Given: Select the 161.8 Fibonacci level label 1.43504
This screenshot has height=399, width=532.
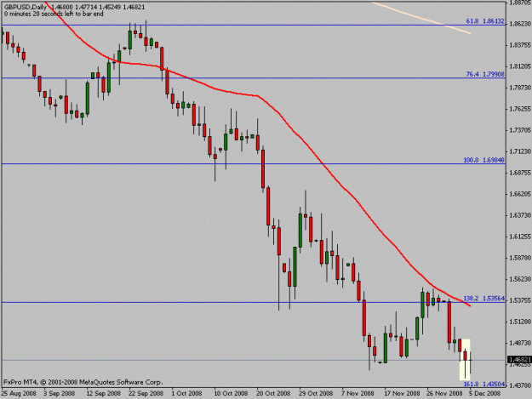Looking at the screenshot, I should (x=483, y=384).
